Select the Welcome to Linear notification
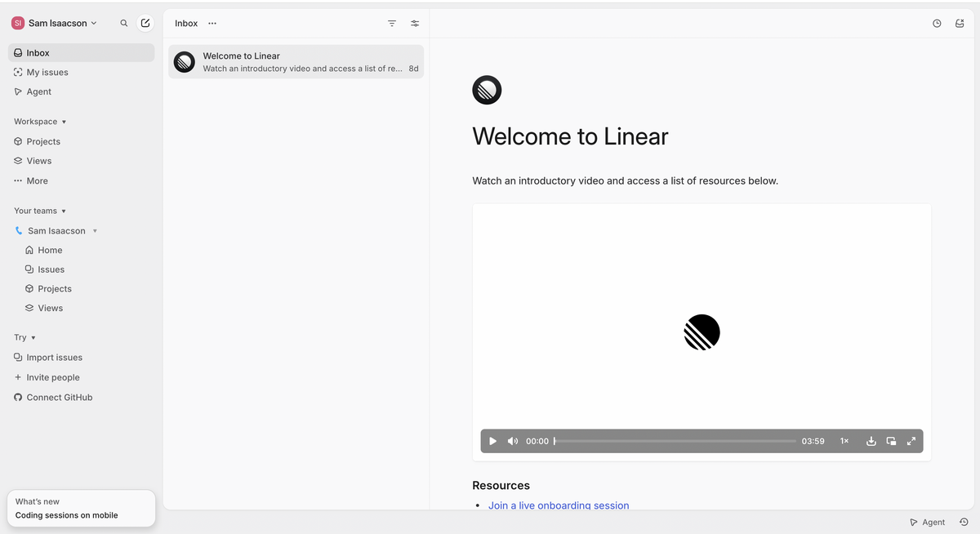980x534 pixels. pos(296,62)
